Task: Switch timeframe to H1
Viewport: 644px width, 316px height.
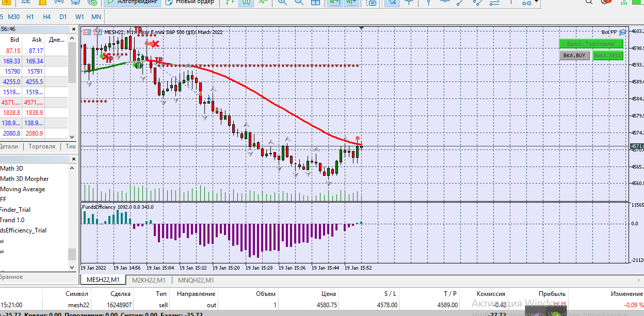Action: 30,17
